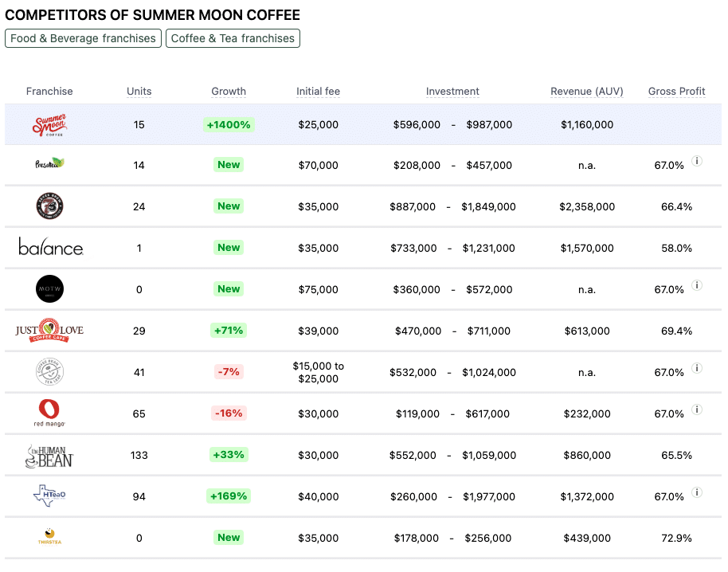
Task: Open Food & Beverage franchises tag
Action: click(83, 38)
